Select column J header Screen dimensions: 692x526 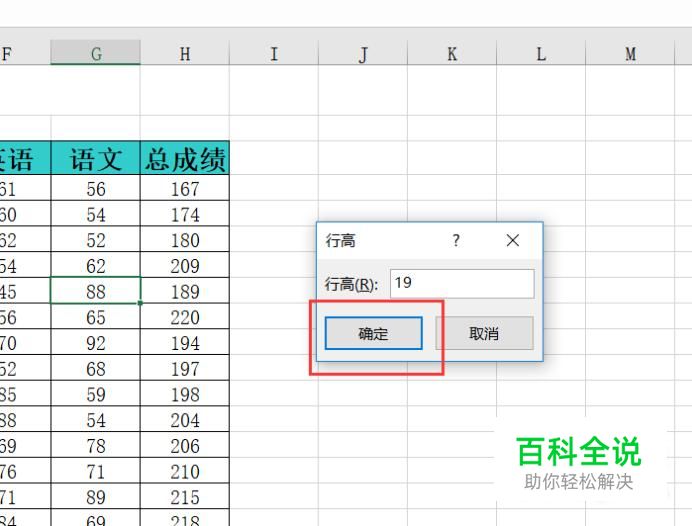(363, 53)
